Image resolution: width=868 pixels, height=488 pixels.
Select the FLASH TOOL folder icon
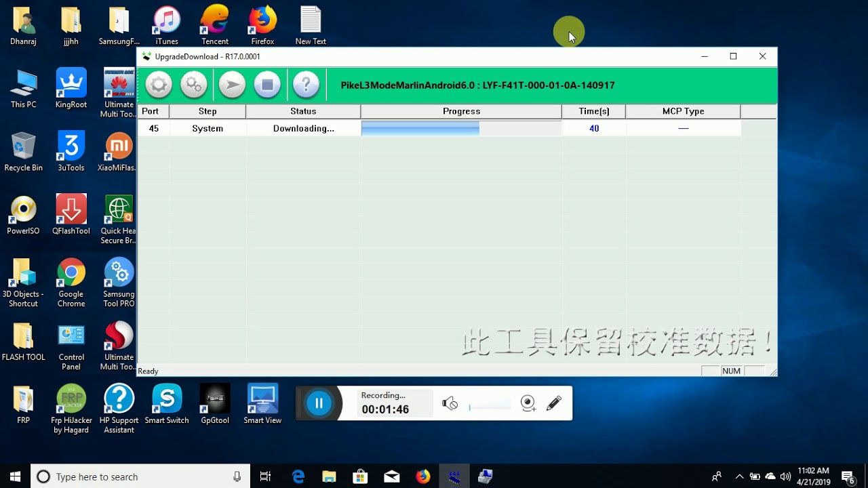[x=23, y=342]
